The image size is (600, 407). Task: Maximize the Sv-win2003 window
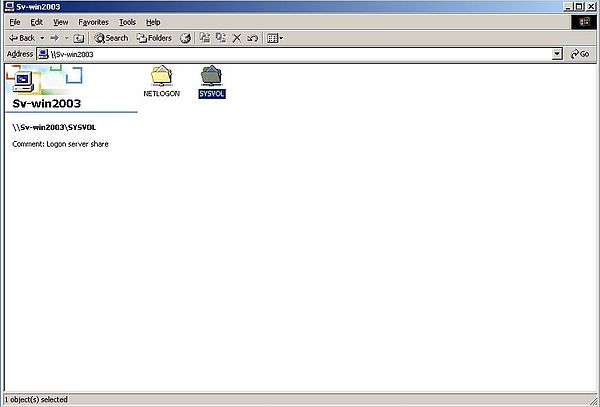pos(579,7)
